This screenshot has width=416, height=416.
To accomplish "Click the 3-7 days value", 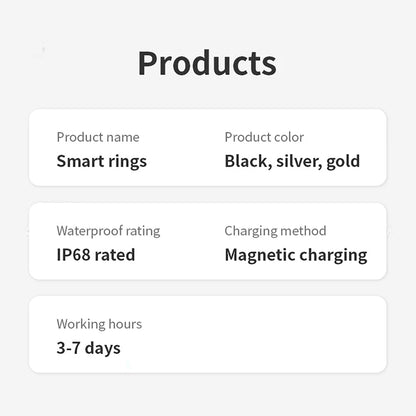I will (x=89, y=348).
